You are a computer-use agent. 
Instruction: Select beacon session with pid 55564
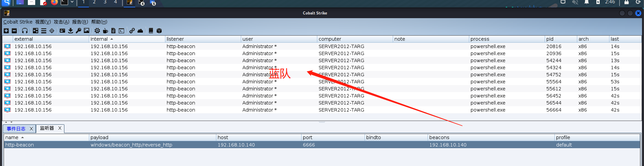click(322, 82)
